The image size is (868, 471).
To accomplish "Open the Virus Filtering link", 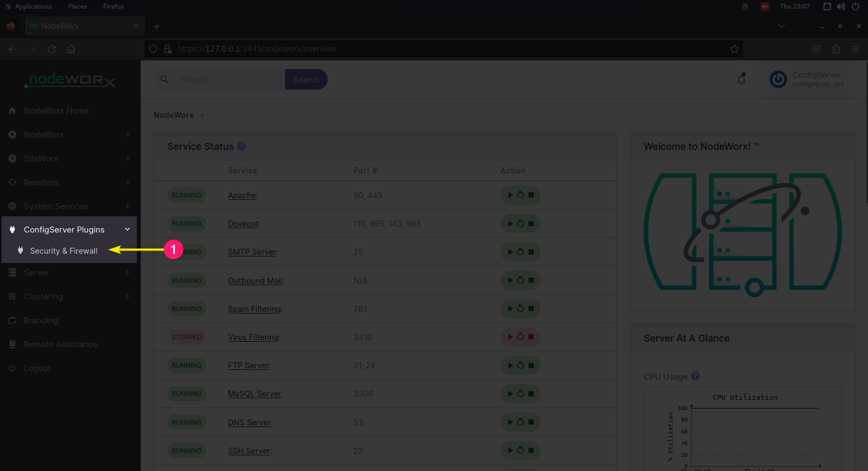I will [x=253, y=337].
